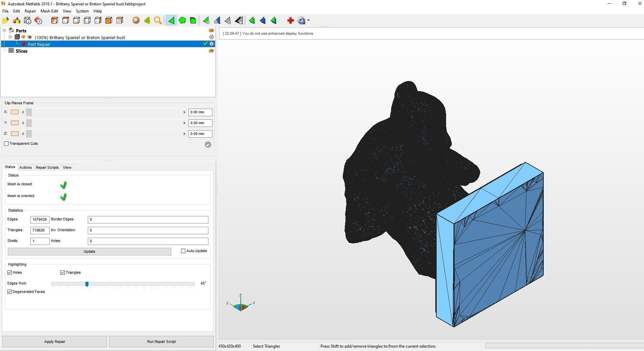Click the Z clip plane left arrow
Screen dimensions: 644x351
(23, 134)
